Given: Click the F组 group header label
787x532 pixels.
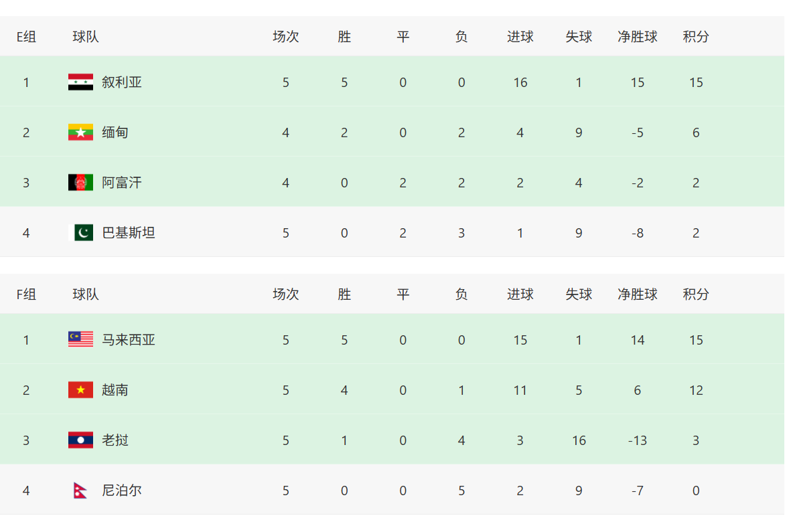Looking at the screenshot, I should [x=26, y=294].
